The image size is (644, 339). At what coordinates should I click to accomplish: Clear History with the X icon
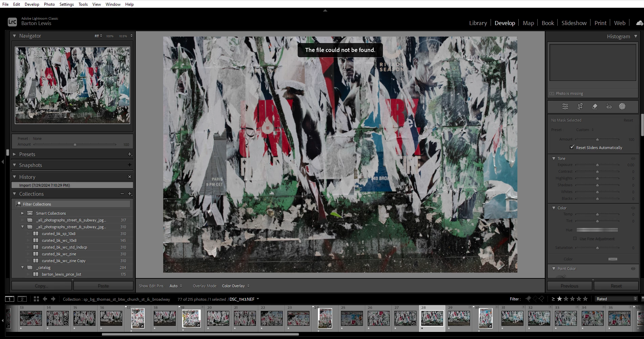coord(130,177)
